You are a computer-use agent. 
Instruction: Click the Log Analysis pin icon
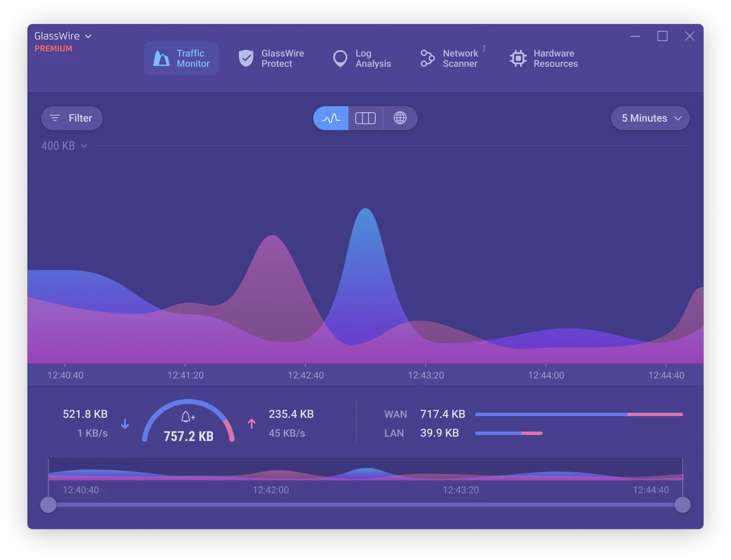click(x=340, y=58)
